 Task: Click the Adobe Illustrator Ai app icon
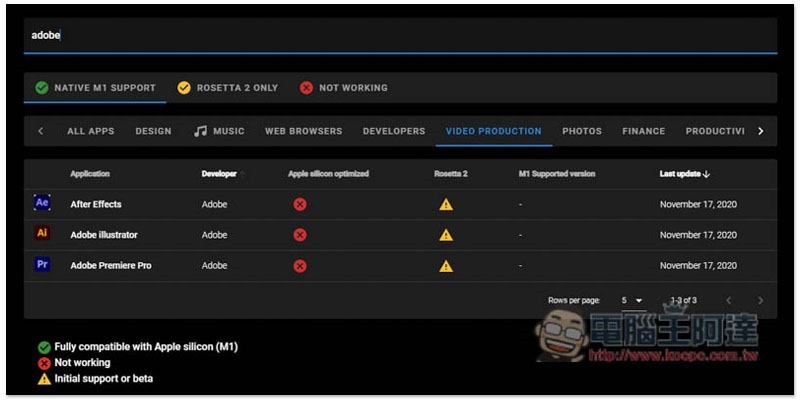(42, 233)
